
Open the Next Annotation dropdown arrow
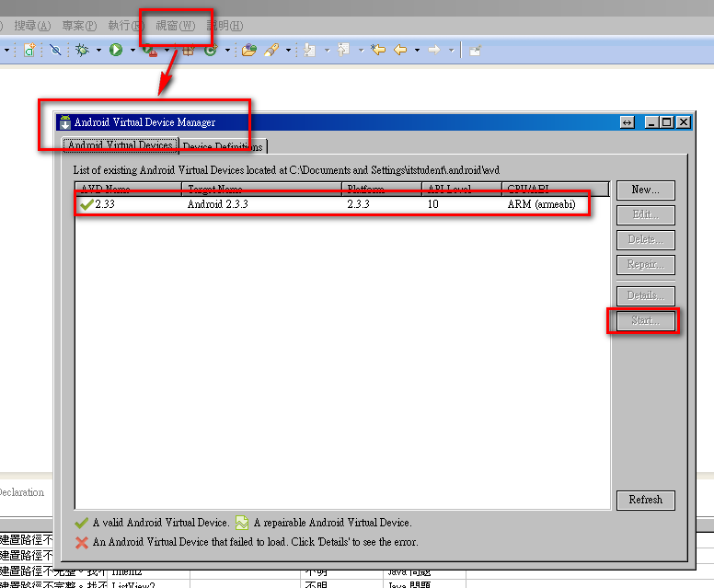[327, 50]
